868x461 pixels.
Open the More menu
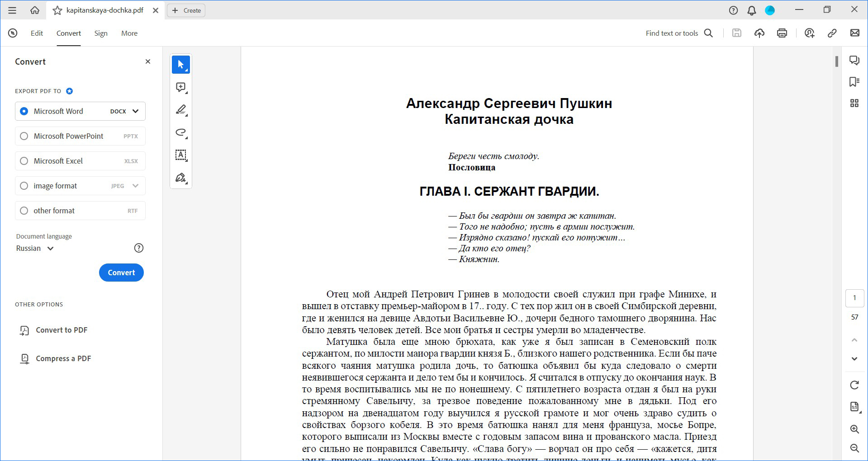click(x=129, y=33)
